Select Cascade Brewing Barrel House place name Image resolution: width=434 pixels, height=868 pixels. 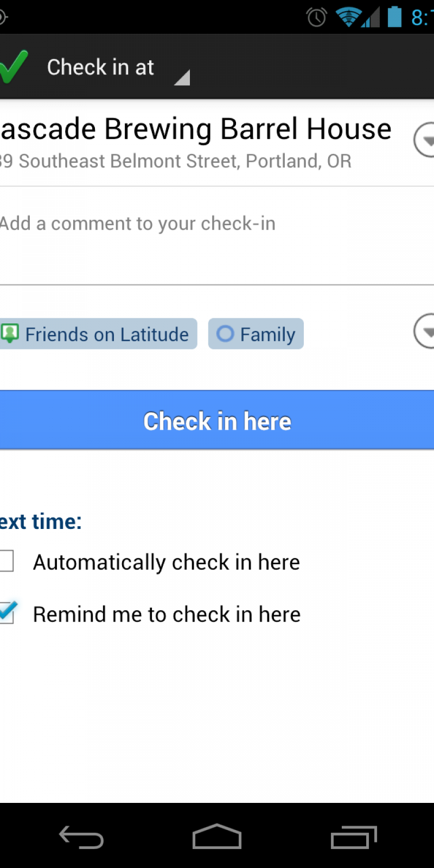195,129
